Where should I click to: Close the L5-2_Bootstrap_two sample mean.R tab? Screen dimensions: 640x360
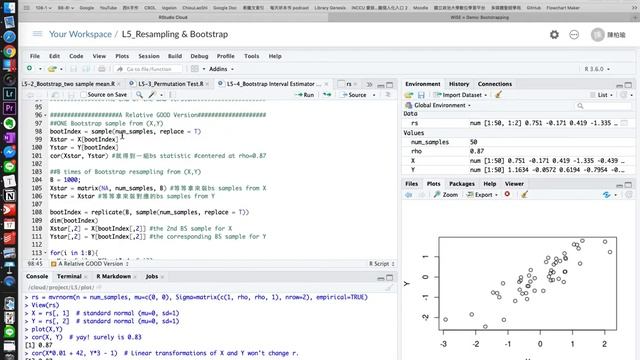tap(118, 84)
